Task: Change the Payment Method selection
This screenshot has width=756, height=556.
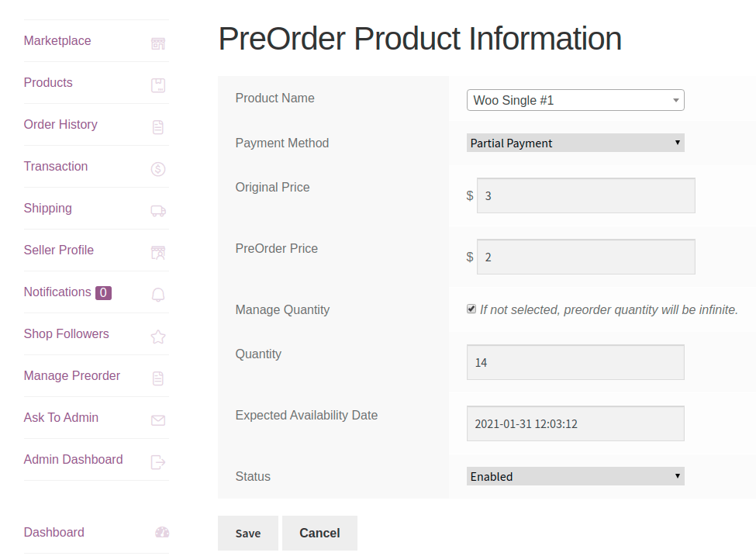Action: [575, 143]
